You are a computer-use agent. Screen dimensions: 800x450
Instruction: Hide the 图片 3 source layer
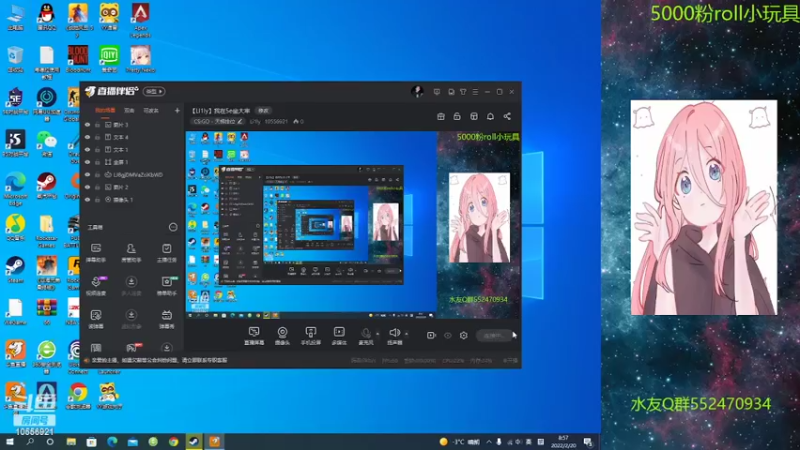click(87, 124)
